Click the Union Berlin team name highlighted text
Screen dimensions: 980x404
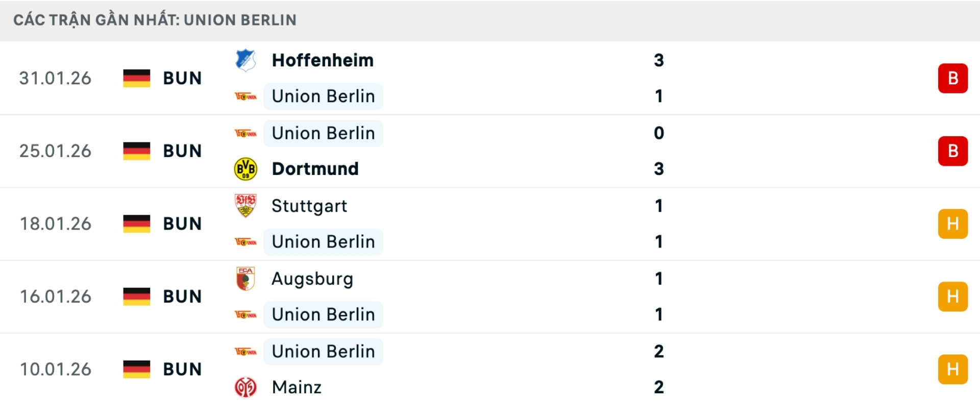point(323,96)
